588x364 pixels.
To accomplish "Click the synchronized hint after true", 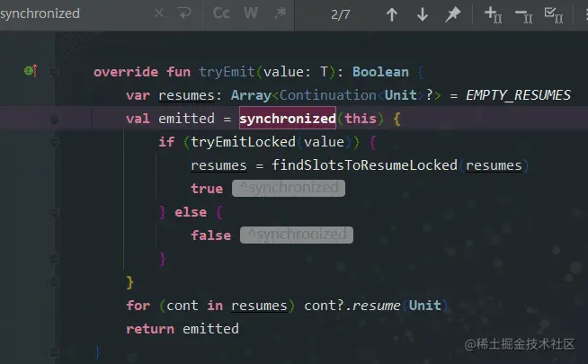I will pos(289,189).
